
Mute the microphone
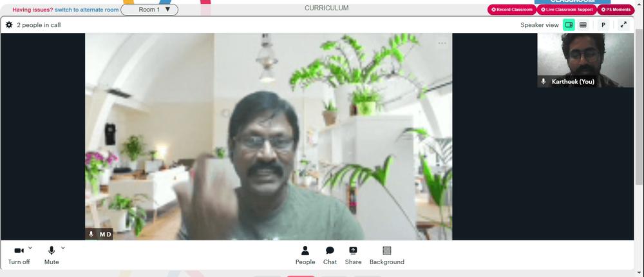(52, 255)
